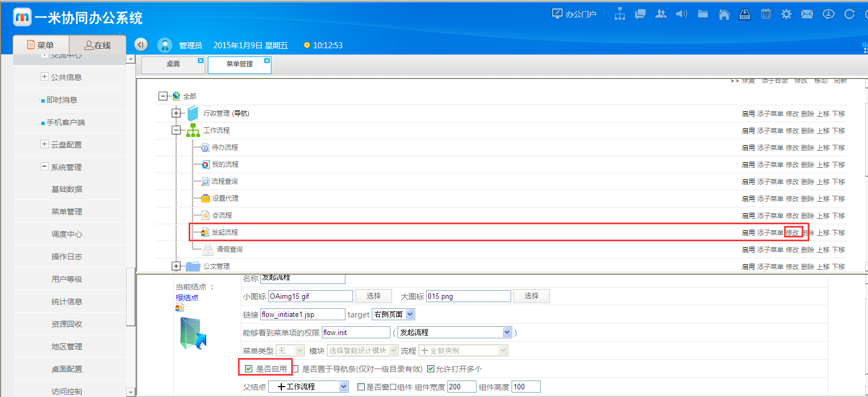This screenshot has height=397, width=868.
Task: Click the 请假查询 node icon
Action: pyautogui.click(x=208, y=249)
